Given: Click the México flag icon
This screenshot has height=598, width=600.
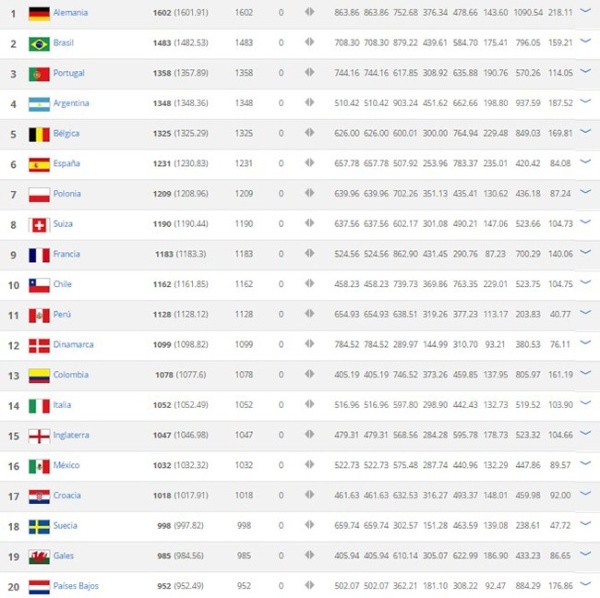Looking at the screenshot, I should pyautogui.click(x=39, y=465).
